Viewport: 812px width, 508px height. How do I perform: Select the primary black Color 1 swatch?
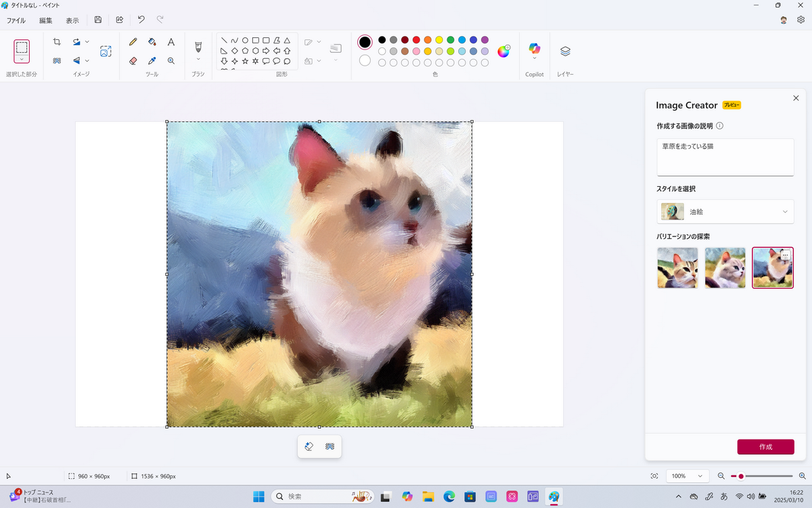click(365, 42)
